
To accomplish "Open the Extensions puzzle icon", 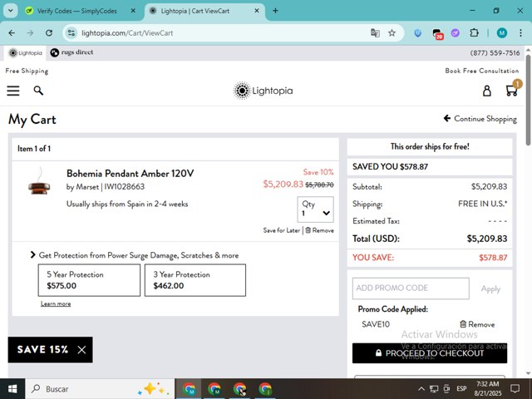I will pyautogui.click(x=474, y=33).
